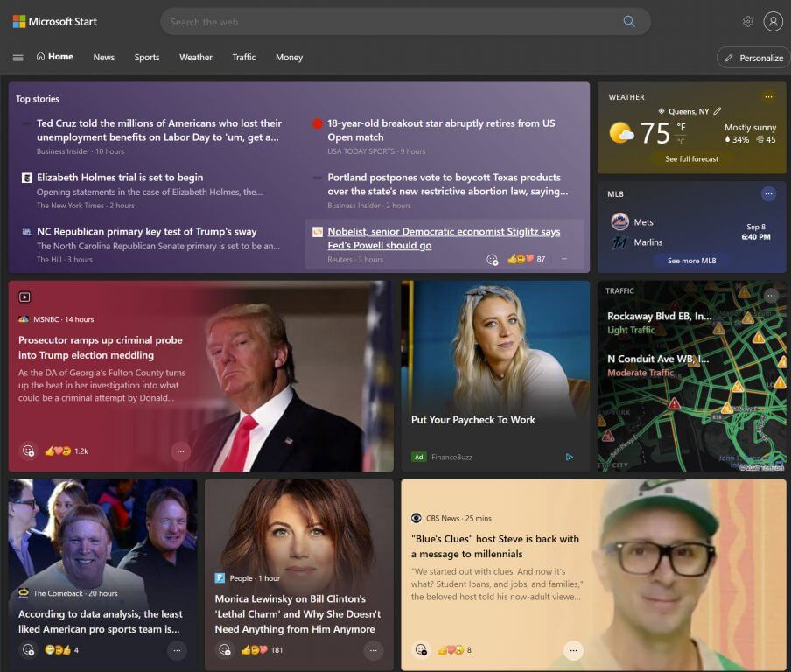Click the Mets team logo

coord(619,222)
